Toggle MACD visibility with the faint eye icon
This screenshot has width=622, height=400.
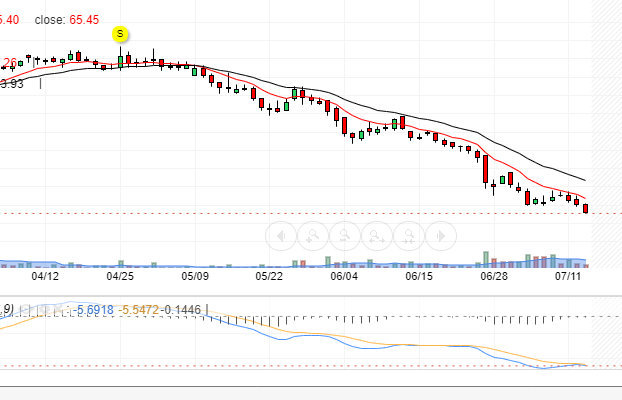pyautogui.click(x=25, y=309)
